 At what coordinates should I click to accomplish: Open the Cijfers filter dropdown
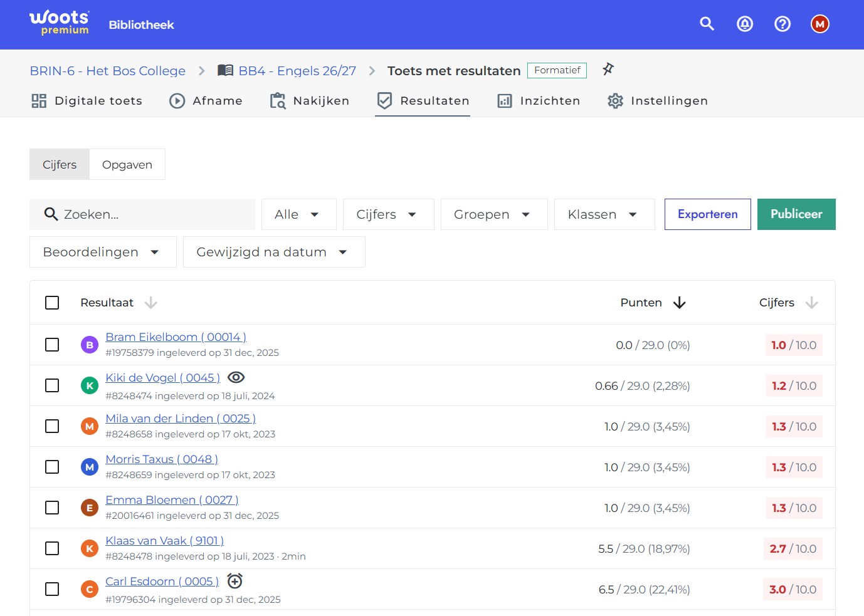click(389, 214)
